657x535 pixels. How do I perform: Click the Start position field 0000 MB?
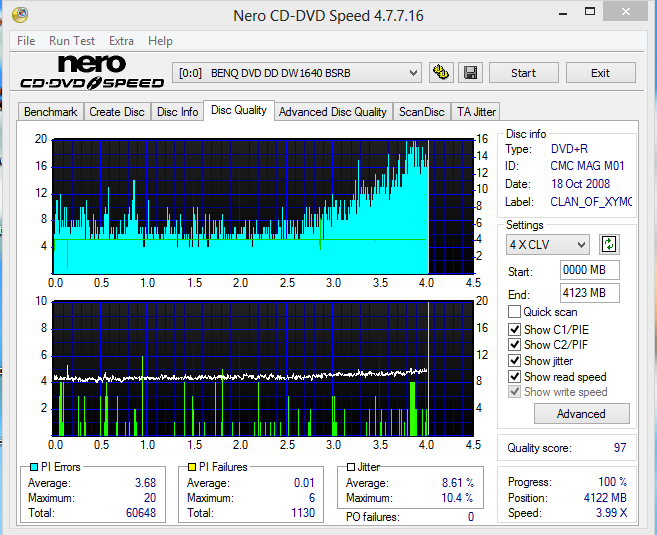(x=590, y=270)
